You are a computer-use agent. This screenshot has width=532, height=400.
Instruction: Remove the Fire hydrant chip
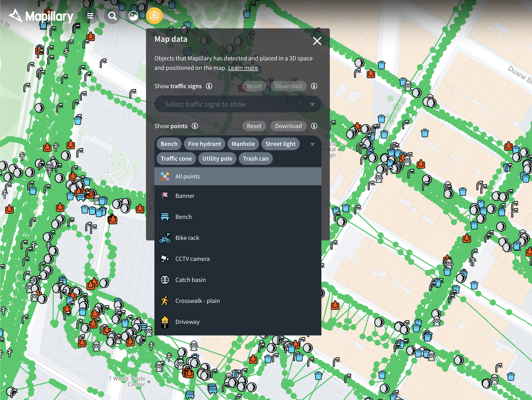point(205,144)
